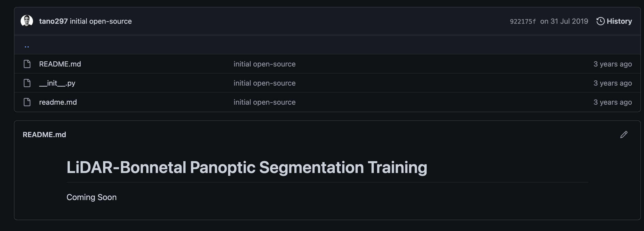
Task: Click the LiDAR-Bonnetal Panoptic Segmentation Training heading
Action: (x=247, y=167)
